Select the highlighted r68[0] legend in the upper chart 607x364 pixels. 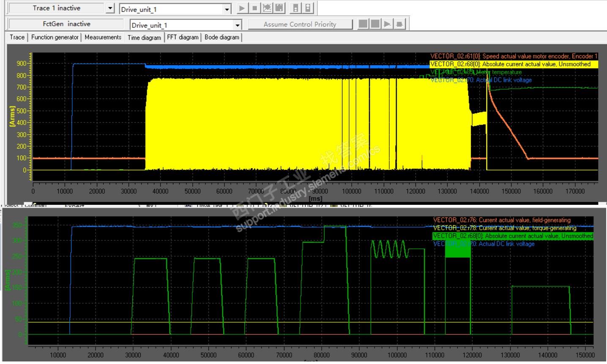coord(514,64)
